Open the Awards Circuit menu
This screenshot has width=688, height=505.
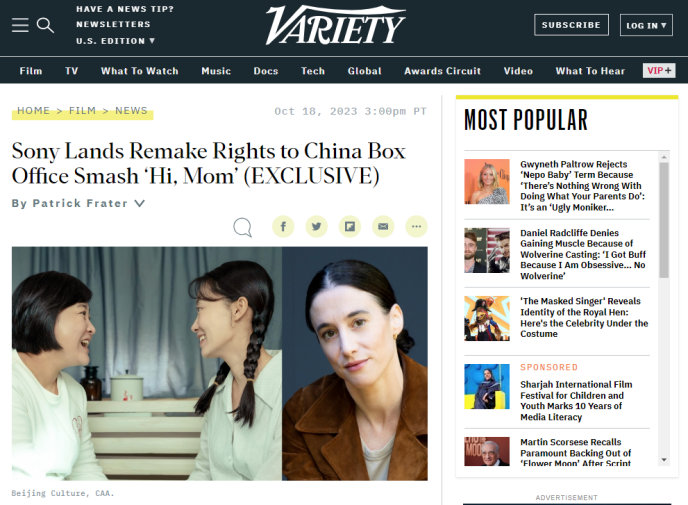pyautogui.click(x=442, y=71)
